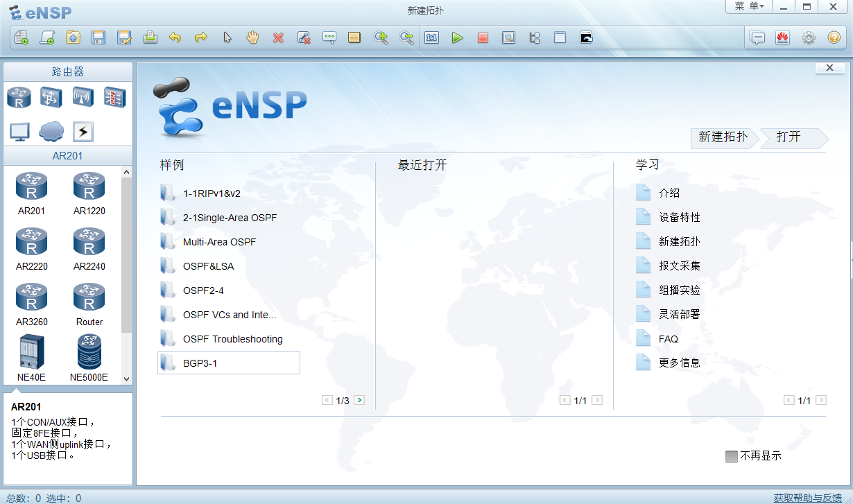Pick the AR201 router device

(31, 194)
